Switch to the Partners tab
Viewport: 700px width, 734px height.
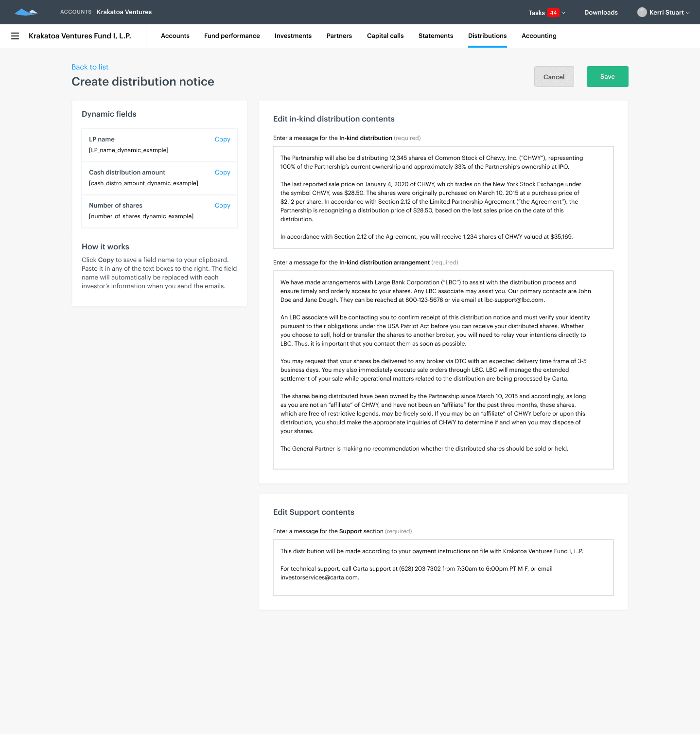click(x=339, y=36)
